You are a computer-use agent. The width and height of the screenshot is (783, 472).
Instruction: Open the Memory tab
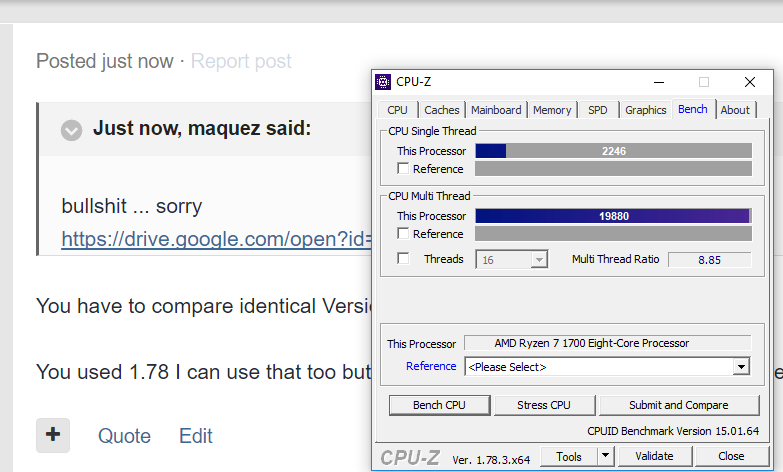(x=552, y=110)
